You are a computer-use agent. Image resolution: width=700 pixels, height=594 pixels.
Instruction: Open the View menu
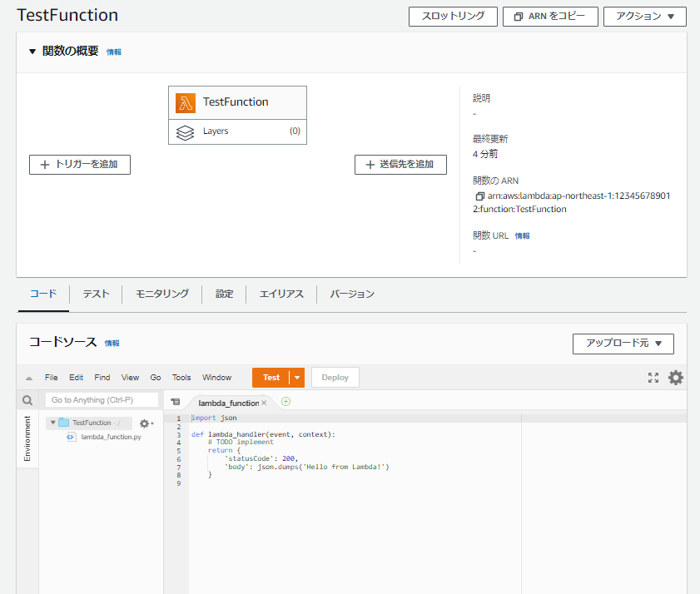click(131, 378)
